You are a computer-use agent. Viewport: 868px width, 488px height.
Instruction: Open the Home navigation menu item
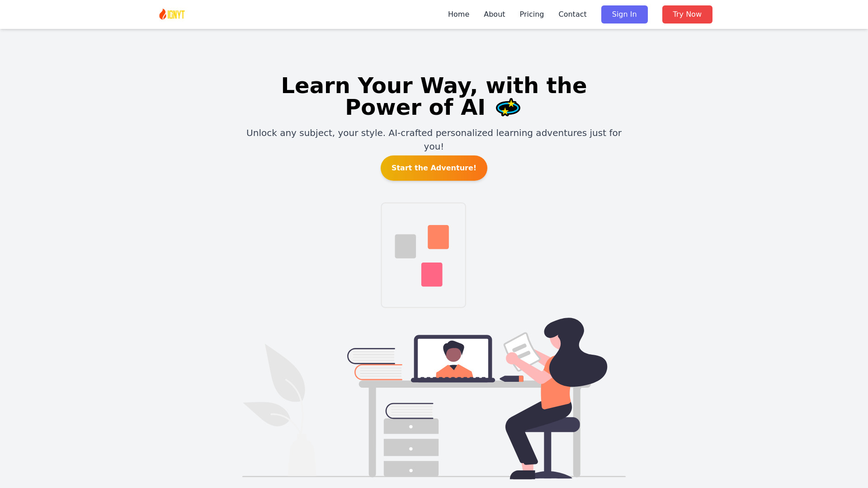pos(458,14)
